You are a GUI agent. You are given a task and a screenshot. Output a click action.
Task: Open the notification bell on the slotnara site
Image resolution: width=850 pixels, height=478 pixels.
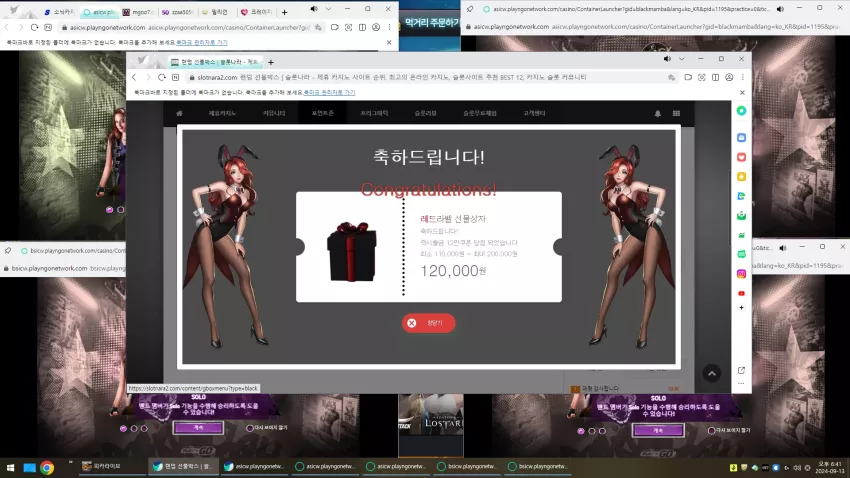[658, 113]
